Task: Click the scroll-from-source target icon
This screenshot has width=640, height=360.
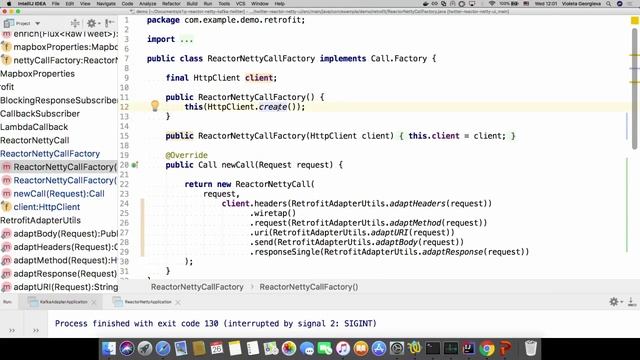Action: 75,23
